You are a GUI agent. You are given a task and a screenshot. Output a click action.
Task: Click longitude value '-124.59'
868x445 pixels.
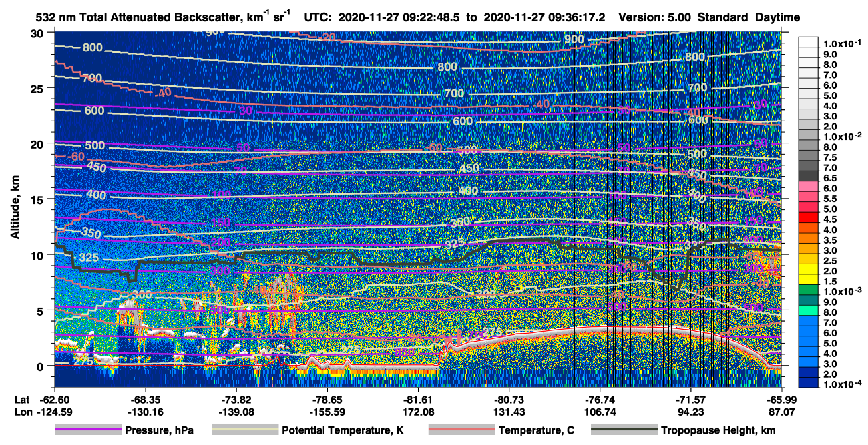(x=55, y=412)
